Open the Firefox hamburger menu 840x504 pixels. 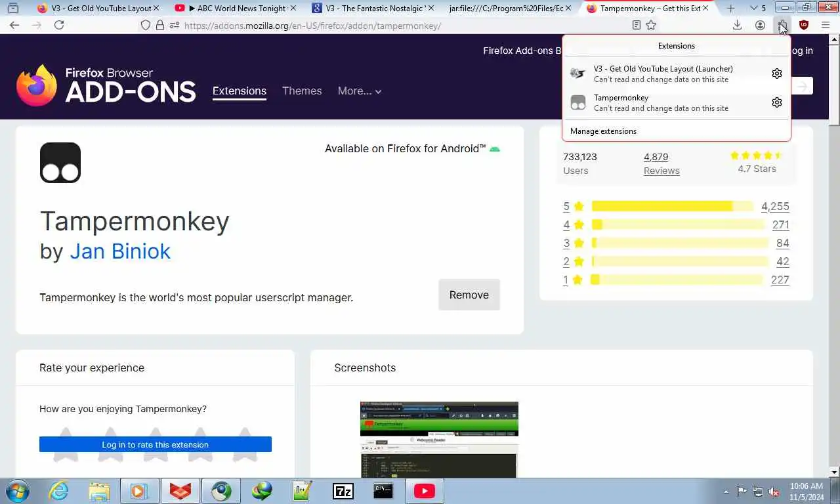point(826,25)
